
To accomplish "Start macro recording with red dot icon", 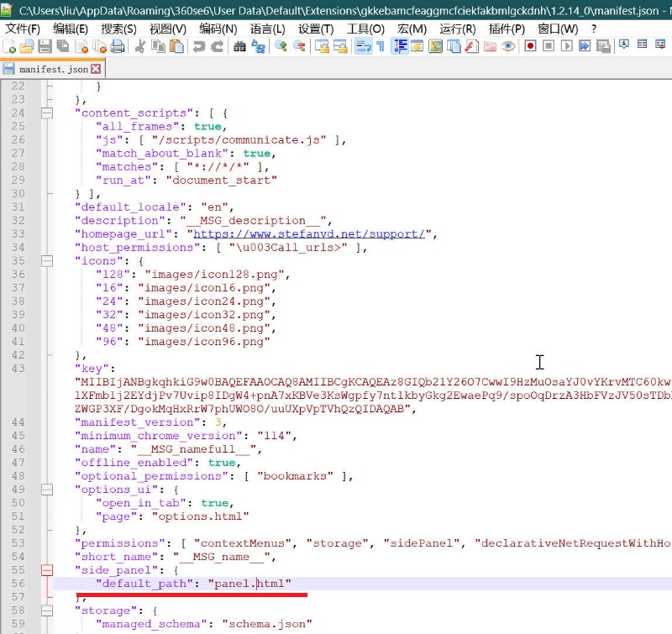I will (530, 47).
